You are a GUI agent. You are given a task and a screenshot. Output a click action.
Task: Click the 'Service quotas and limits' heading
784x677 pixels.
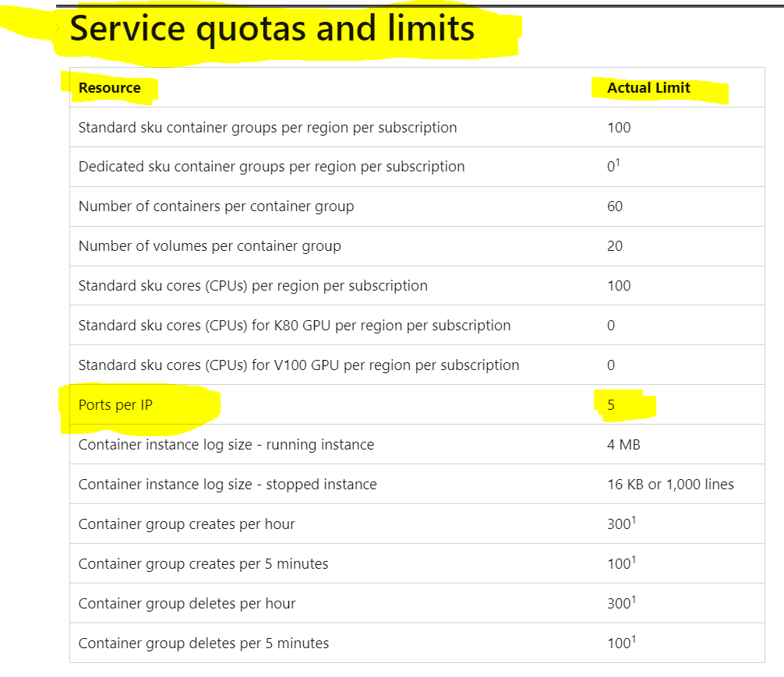pos(272,29)
